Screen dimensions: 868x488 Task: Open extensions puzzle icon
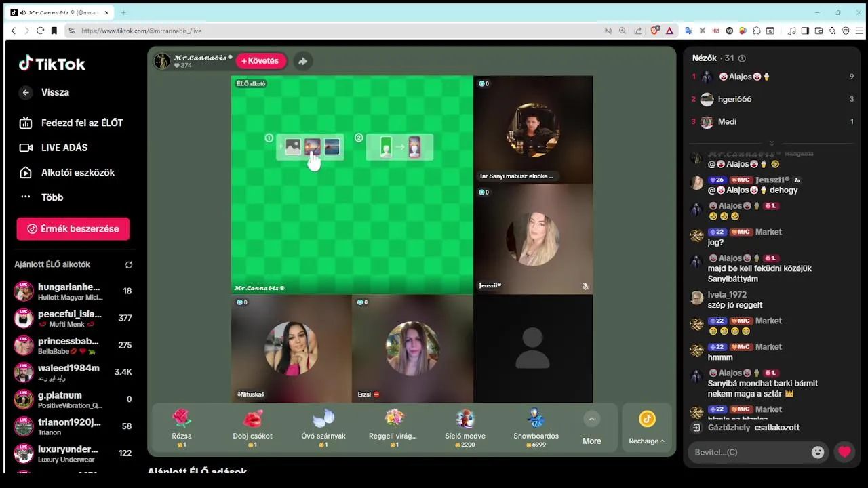(x=757, y=30)
